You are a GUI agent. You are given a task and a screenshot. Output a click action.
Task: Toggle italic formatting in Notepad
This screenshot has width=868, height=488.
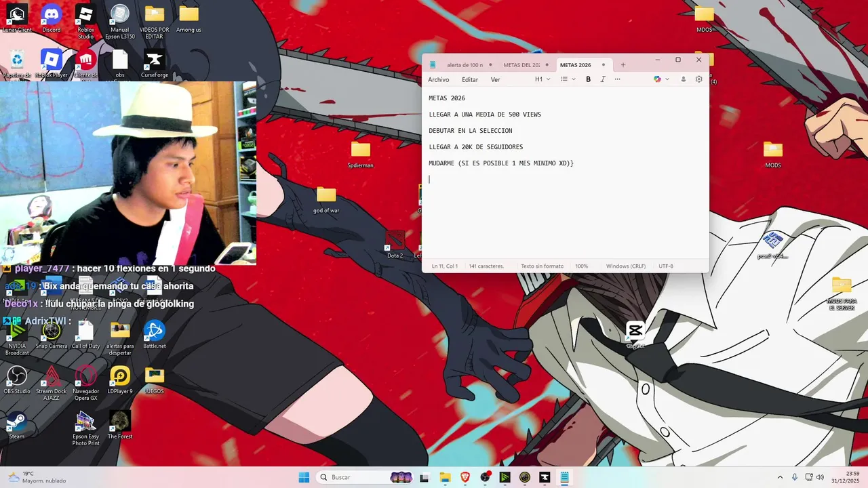[x=602, y=79]
